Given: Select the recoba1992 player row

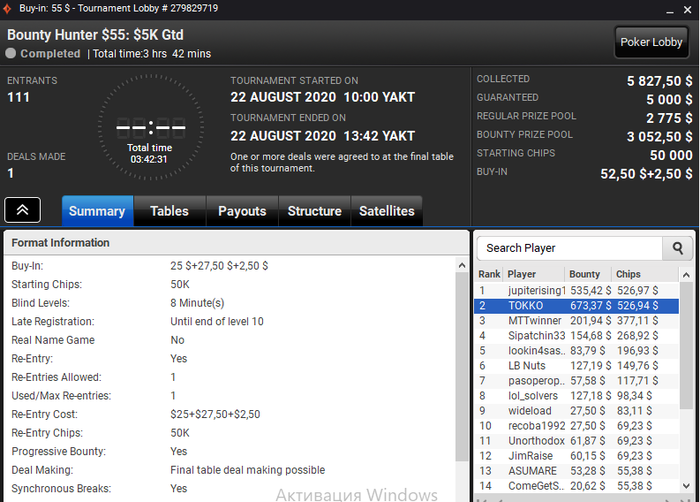Looking at the screenshot, I should point(577,426).
